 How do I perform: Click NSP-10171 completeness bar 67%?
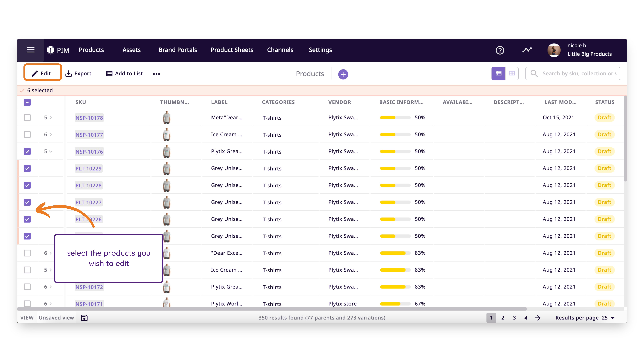(x=395, y=304)
